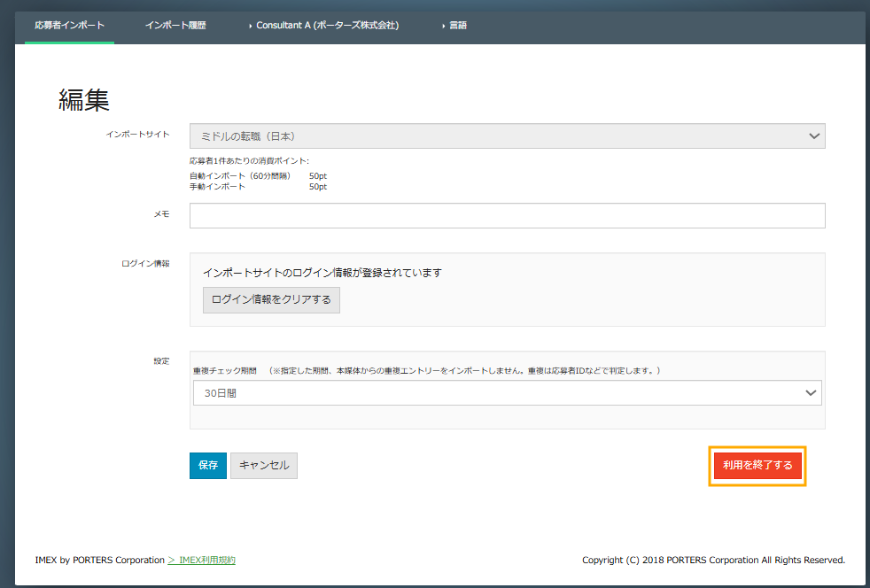Screen dimensions: 870x588
Task: Open the 言語 language menu
Action: [x=457, y=26]
